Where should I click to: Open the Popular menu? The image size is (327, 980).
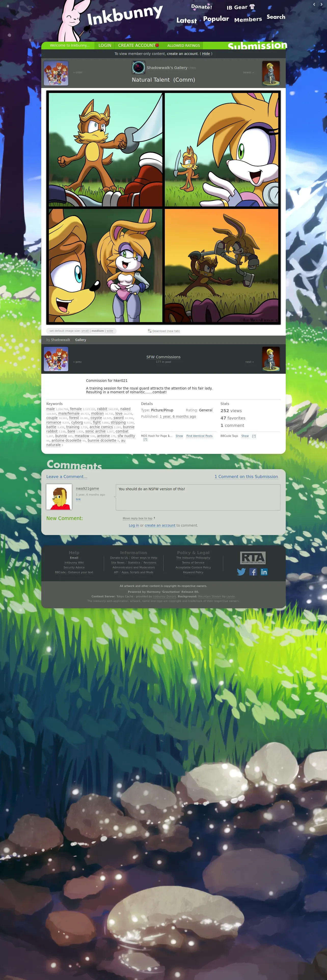216,19
